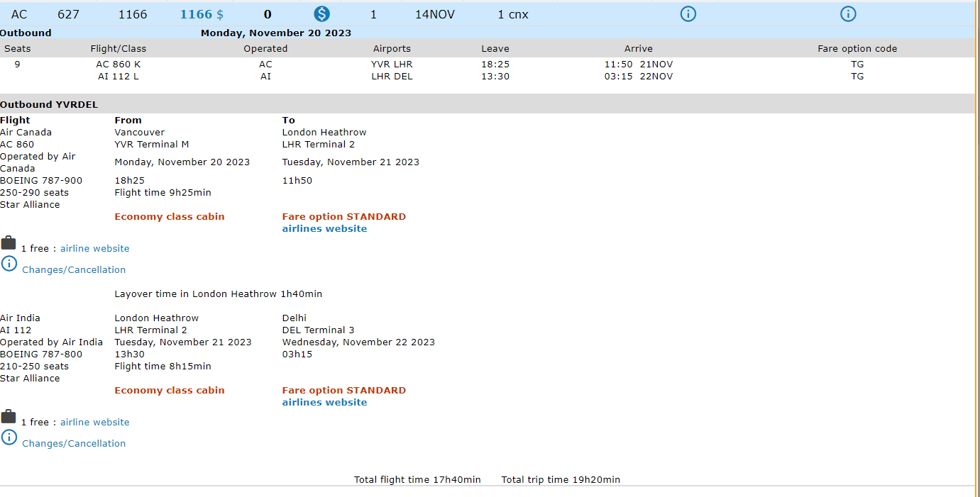
Task: Select the AC 860 K flight row
Action: (118, 65)
